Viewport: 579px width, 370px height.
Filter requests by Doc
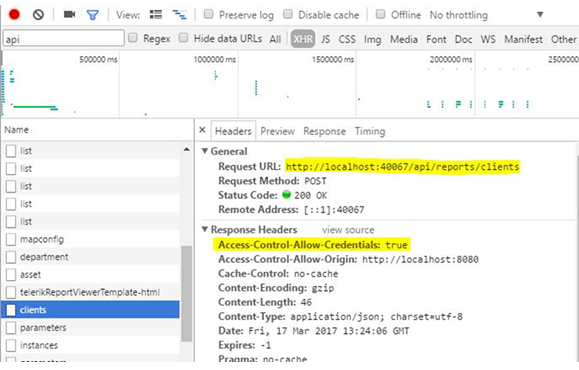pyautogui.click(x=463, y=39)
